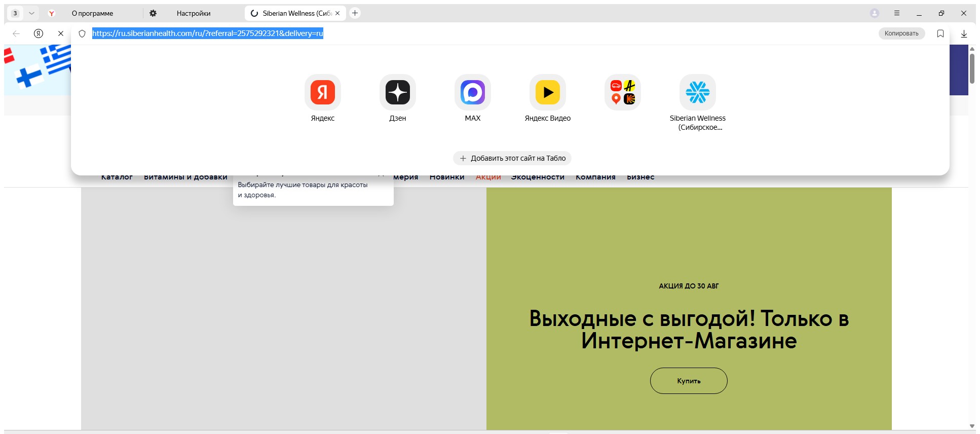980x434 pixels.
Task: Bookmark this page with the bookmark icon
Action: tap(940, 33)
